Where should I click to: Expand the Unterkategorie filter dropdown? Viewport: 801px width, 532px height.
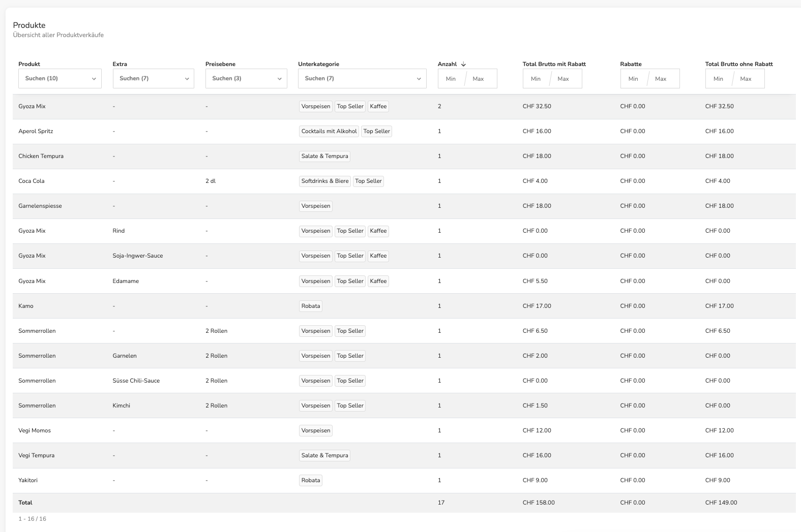point(362,78)
